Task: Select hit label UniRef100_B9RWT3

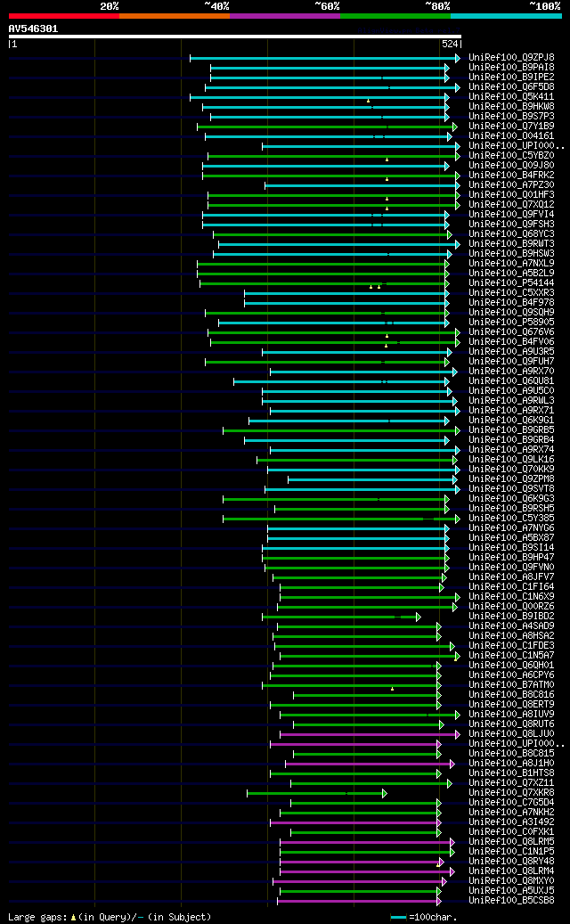Action: click(511, 243)
